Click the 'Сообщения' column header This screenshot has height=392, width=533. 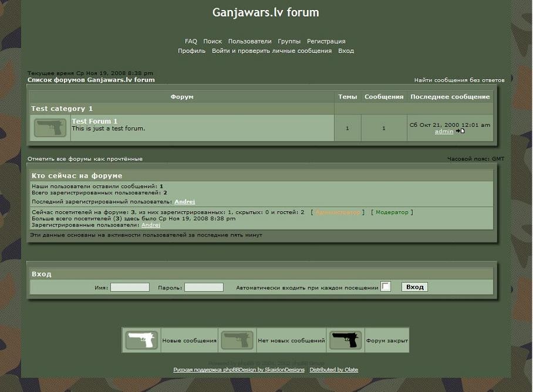(384, 97)
